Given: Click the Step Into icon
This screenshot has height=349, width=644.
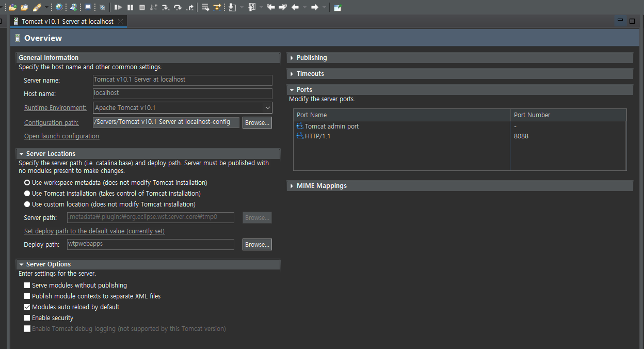Looking at the screenshot, I should (165, 7).
